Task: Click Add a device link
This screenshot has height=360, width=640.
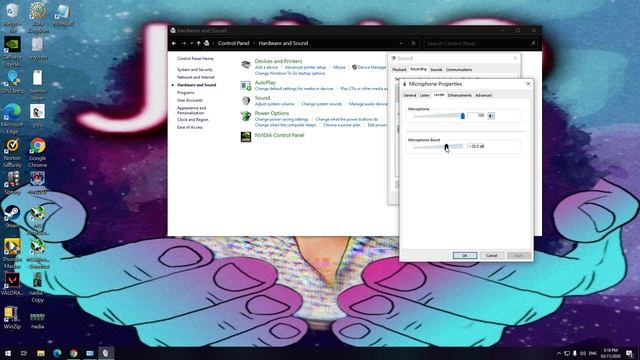Action: [x=266, y=67]
